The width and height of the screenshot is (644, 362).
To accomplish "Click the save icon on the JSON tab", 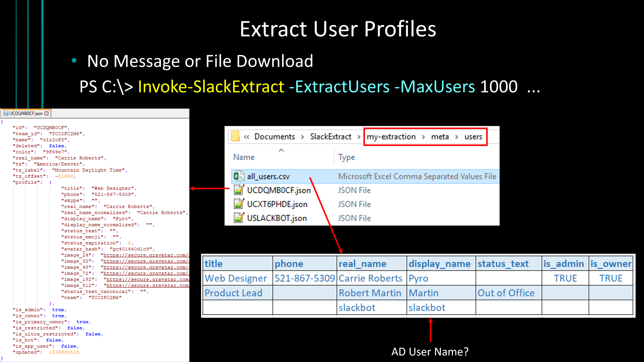I will point(6,113).
